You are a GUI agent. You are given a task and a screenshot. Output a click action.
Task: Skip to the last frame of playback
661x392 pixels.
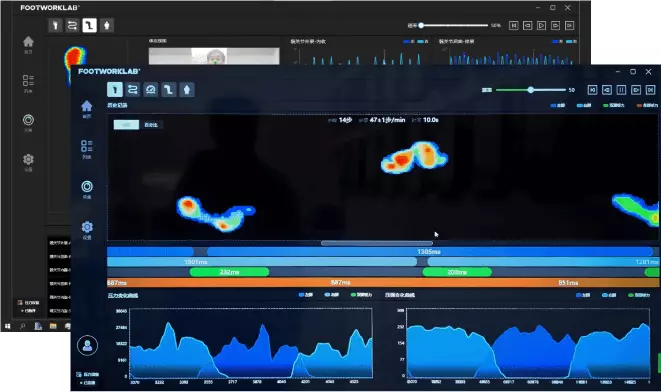pyautogui.click(x=650, y=90)
